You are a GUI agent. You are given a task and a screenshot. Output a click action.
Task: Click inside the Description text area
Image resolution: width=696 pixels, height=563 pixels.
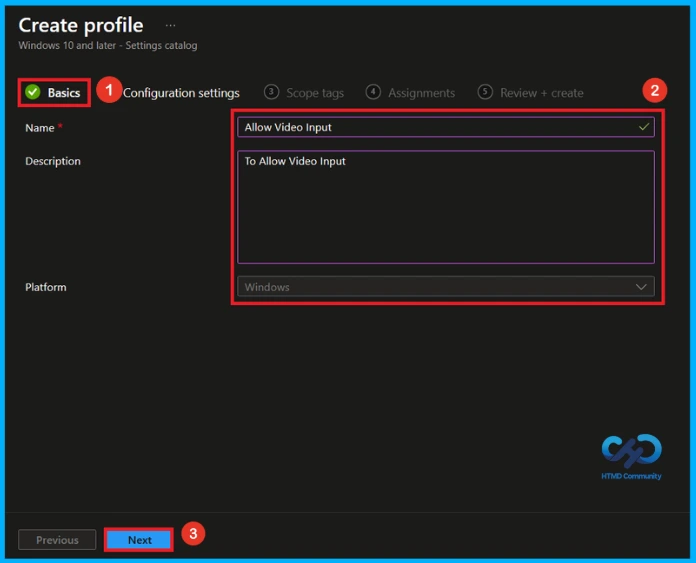(x=446, y=207)
